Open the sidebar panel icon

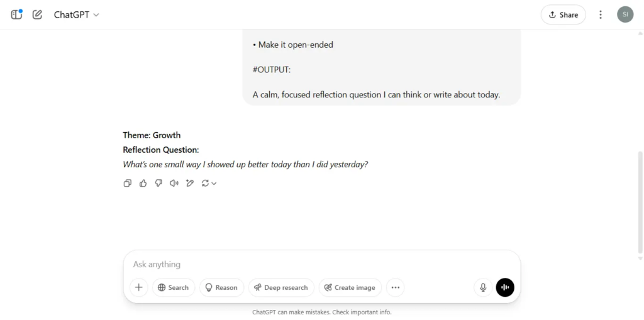[x=16, y=15]
